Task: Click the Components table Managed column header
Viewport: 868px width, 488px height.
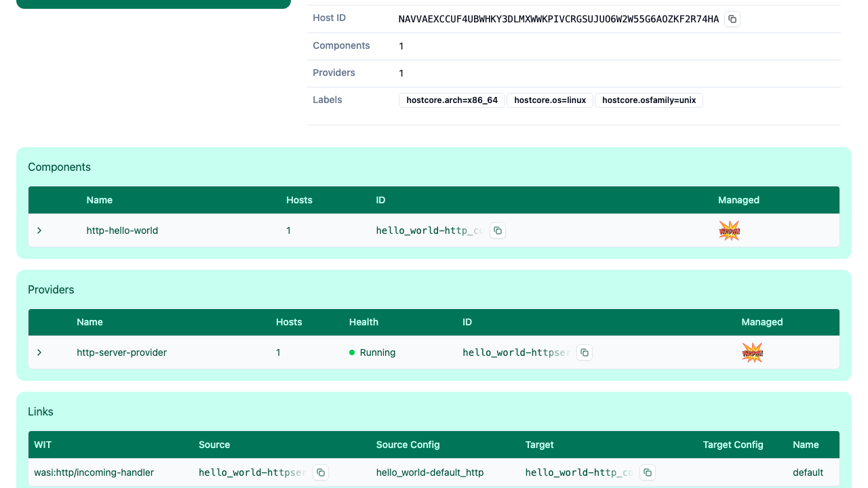Action: point(738,200)
